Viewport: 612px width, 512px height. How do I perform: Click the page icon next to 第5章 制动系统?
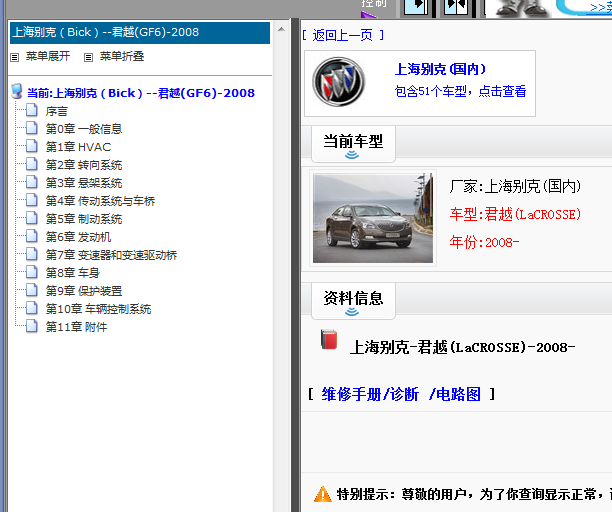32,218
